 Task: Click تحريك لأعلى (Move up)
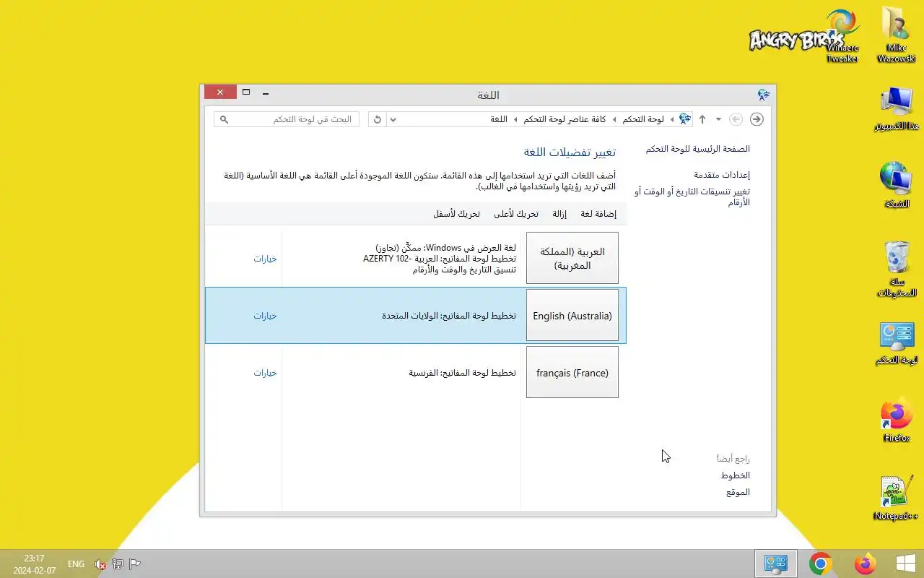point(516,214)
